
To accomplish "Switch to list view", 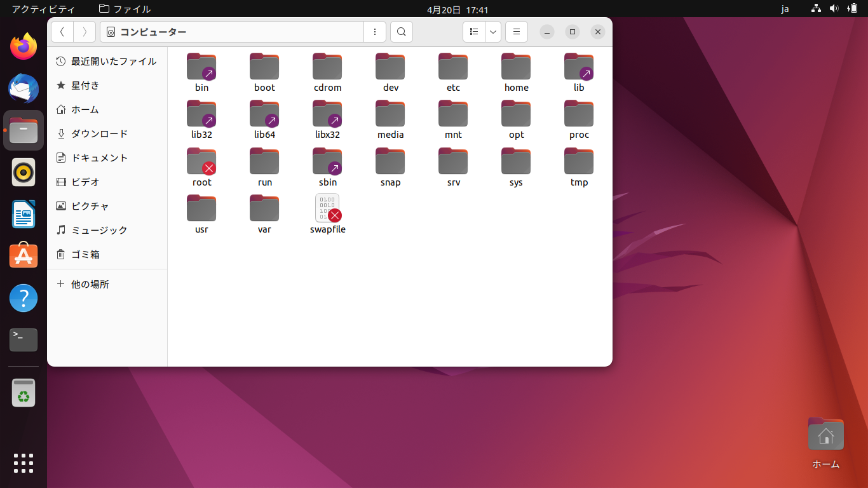I will pos(474,32).
